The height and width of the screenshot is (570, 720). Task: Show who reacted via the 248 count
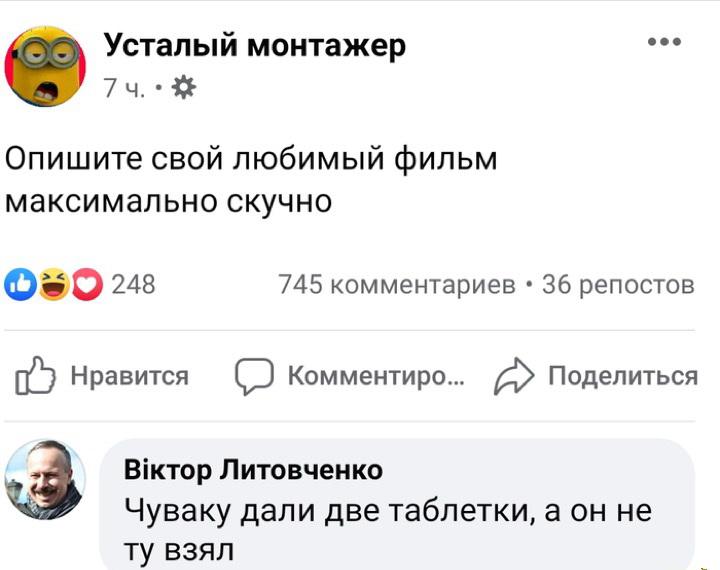[133, 285]
